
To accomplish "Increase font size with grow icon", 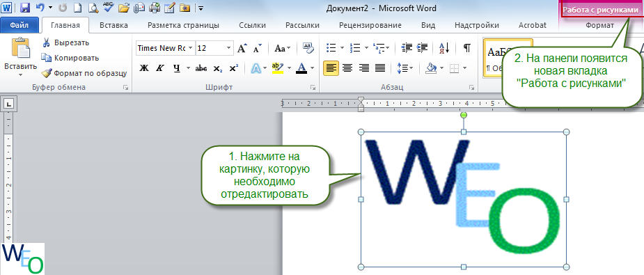I will coord(242,48).
